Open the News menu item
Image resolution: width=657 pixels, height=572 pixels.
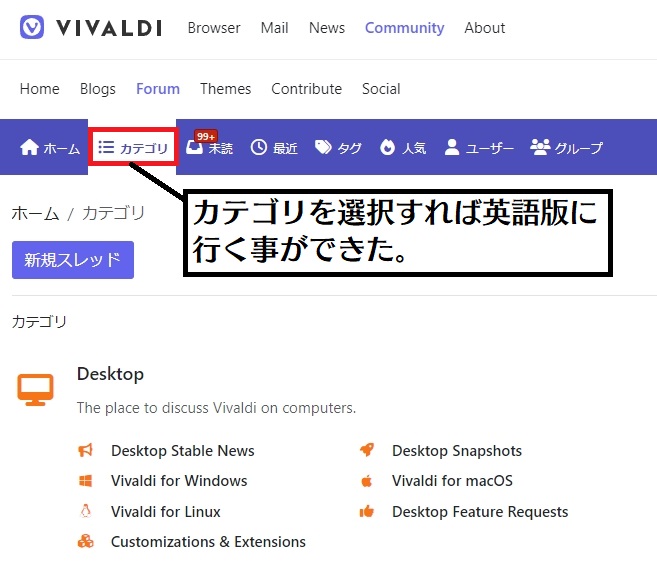[x=327, y=28]
